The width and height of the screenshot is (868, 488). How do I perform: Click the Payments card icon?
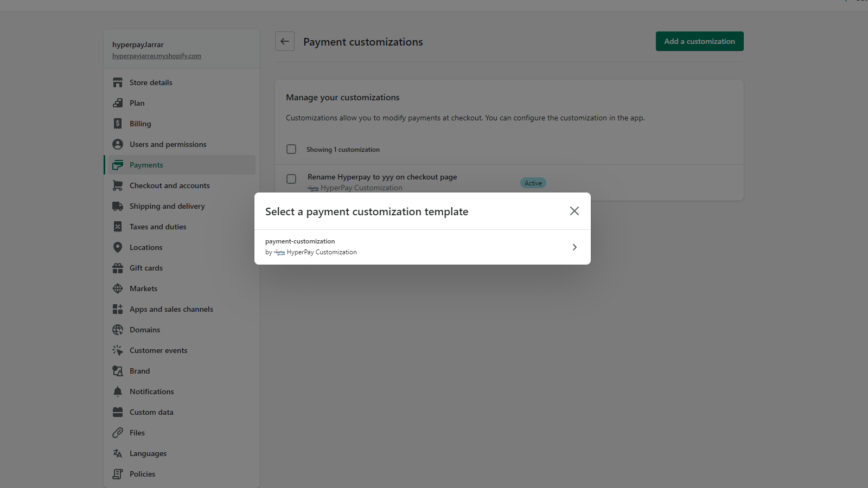[x=118, y=165]
